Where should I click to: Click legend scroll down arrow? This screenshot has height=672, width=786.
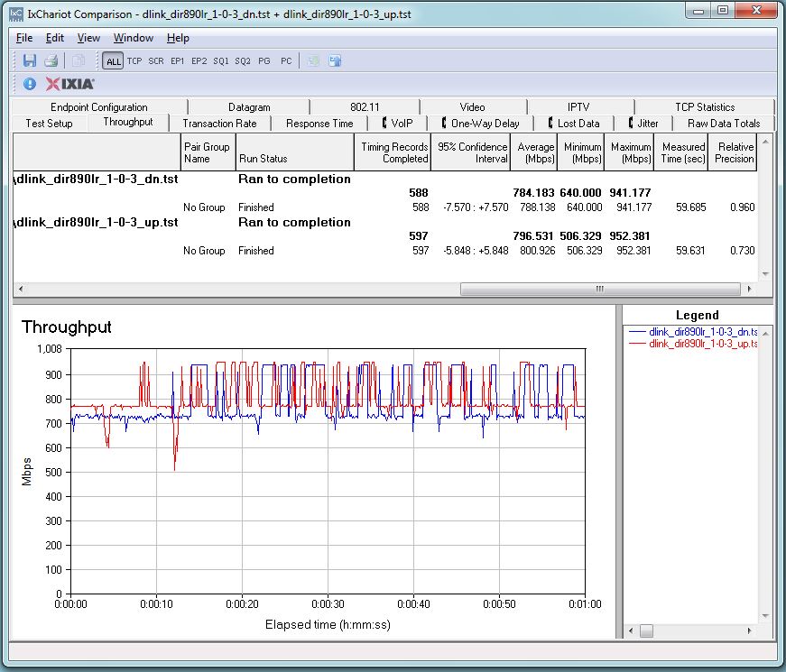(765, 616)
